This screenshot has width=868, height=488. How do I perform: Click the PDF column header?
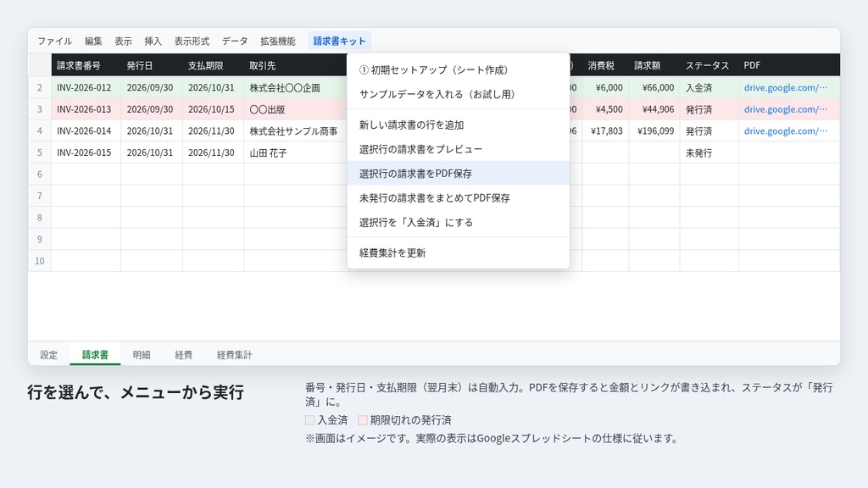coord(789,65)
